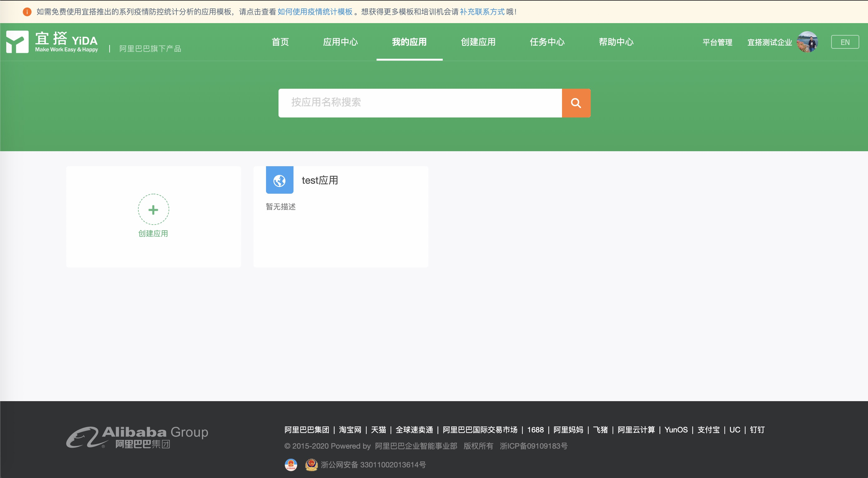Open 宜搭测试企业 account menu
The width and height of the screenshot is (868, 478).
click(x=769, y=42)
